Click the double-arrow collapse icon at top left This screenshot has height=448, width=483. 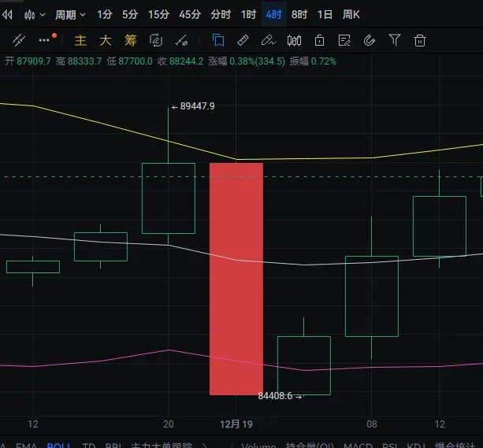[7, 14]
